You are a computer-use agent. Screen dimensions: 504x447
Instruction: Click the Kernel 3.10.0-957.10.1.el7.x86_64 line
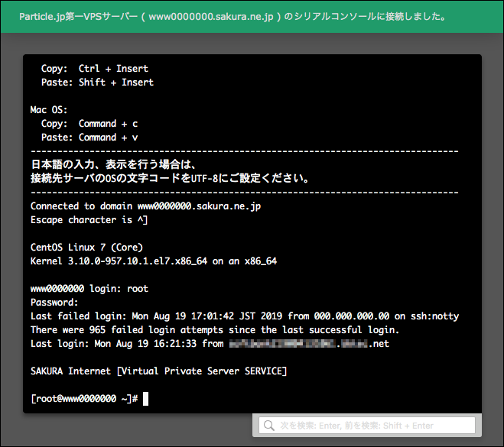154,261
